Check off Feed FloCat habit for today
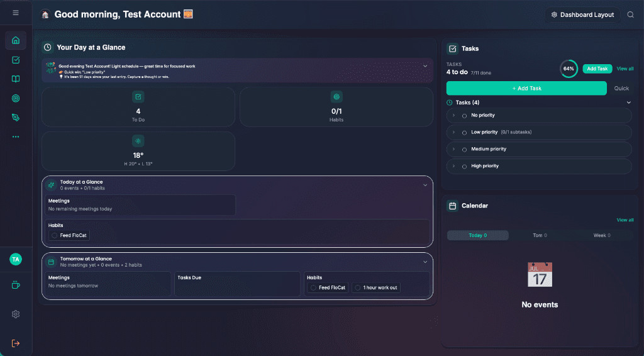This screenshot has width=644, height=356. (x=54, y=235)
